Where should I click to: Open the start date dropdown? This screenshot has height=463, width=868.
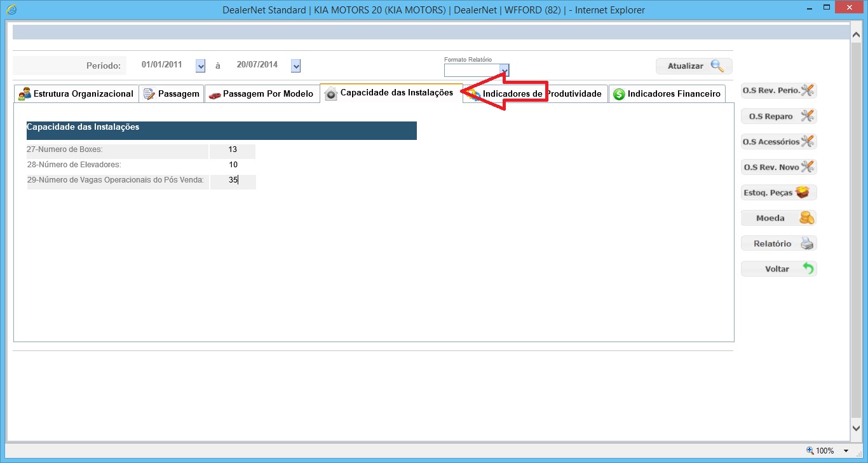click(201, 66)
